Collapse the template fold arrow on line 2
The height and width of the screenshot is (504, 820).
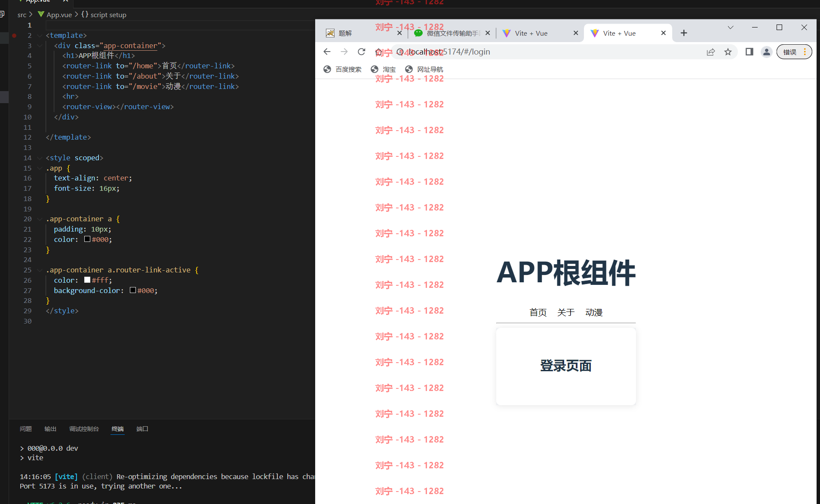(40, 35)
